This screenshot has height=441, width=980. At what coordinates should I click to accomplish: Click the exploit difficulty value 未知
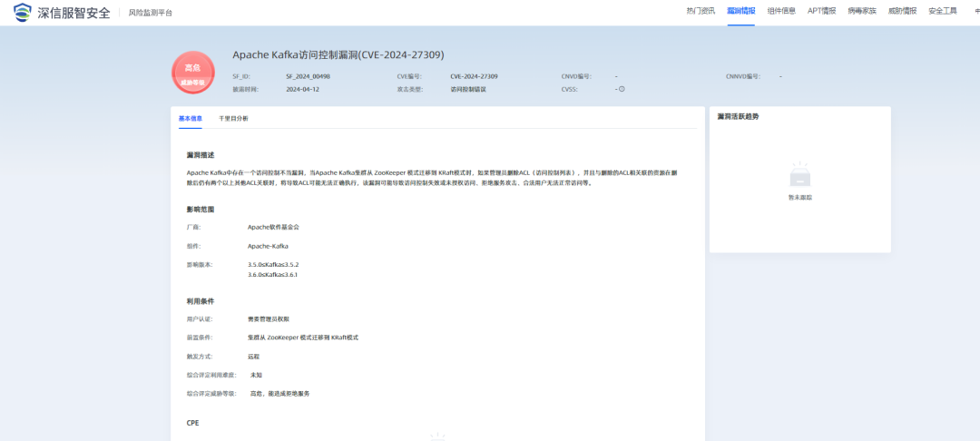pyautogui.click(x=256, y=375)
